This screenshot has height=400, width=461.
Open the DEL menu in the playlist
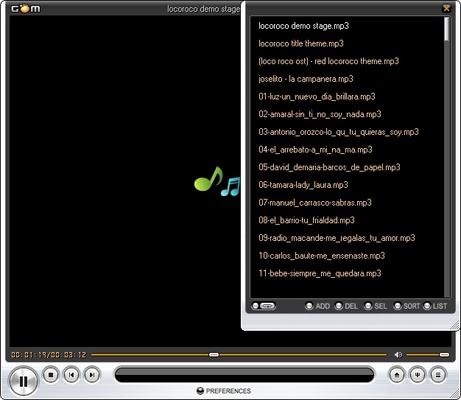(346, 306)
